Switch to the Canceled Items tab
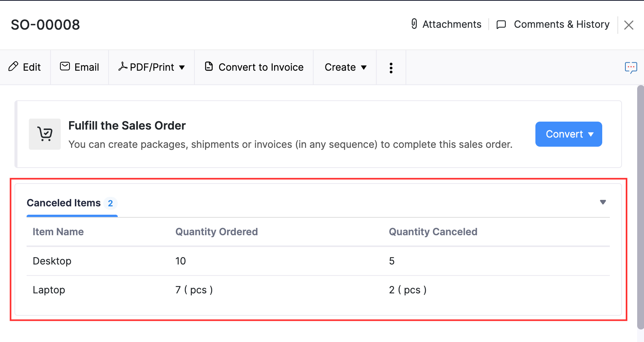Viewport: 644px width, 342px height. click(x=63, y=203)
